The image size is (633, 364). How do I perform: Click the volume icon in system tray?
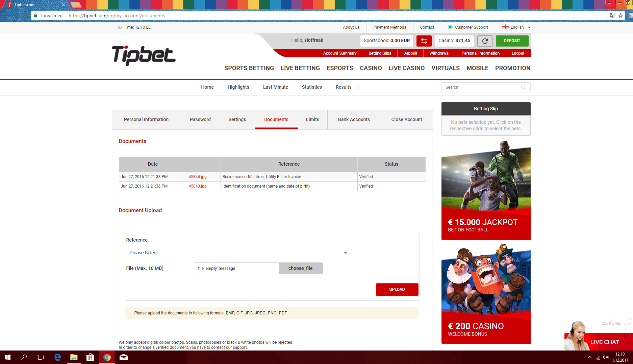[606, 358]
